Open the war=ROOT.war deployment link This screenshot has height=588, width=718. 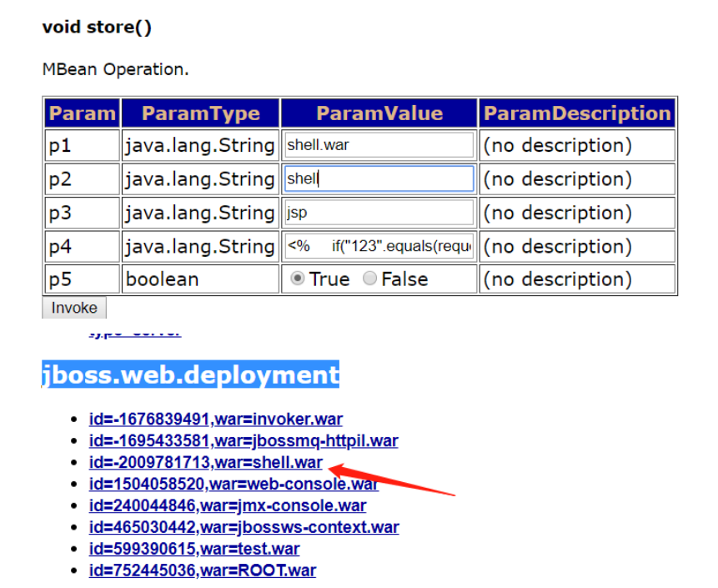(203, 570)
